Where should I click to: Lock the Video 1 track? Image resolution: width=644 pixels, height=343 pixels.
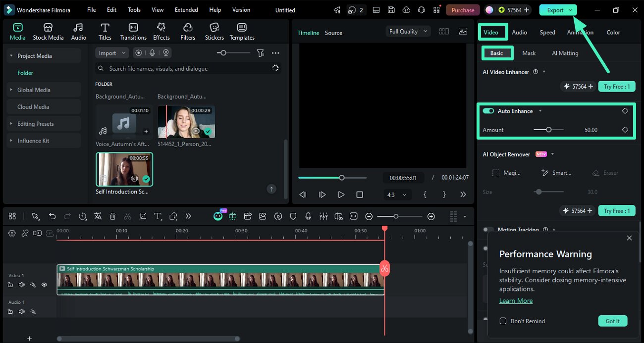pyautogui.click(x=10, y=285)
